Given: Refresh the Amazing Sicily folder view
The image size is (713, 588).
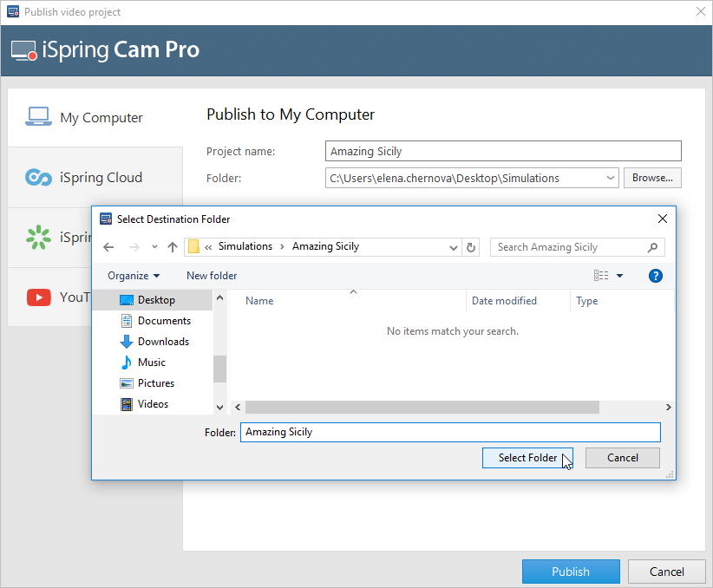Looking at the screenshot, I should [471, 247].
